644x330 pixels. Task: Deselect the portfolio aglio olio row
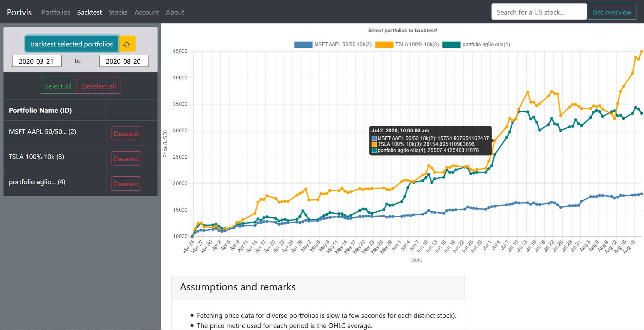pos(126,184)
